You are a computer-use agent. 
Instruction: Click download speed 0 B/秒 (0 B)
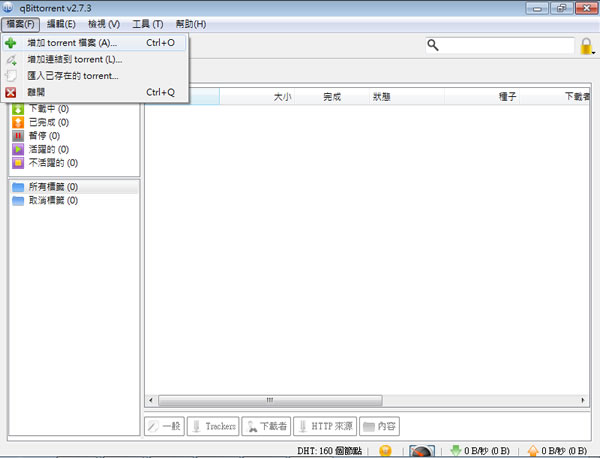[x=487, y=451]
